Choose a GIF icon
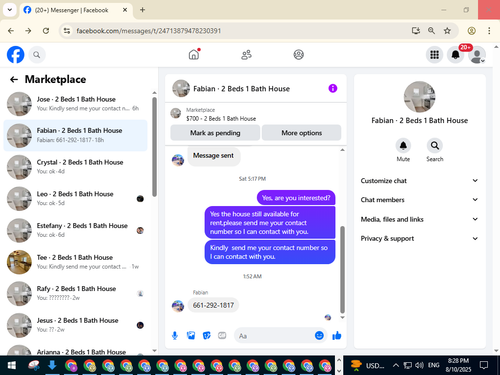 click(222, 335)
